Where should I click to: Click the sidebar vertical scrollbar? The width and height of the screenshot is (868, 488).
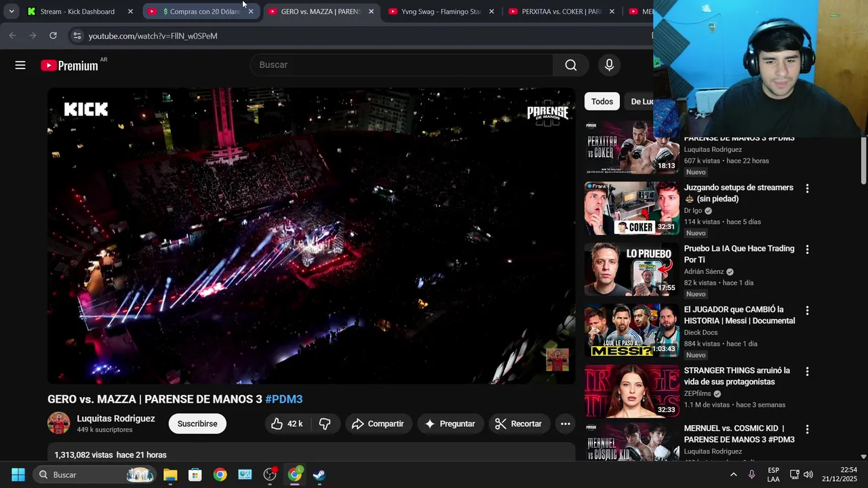[863, 160]
